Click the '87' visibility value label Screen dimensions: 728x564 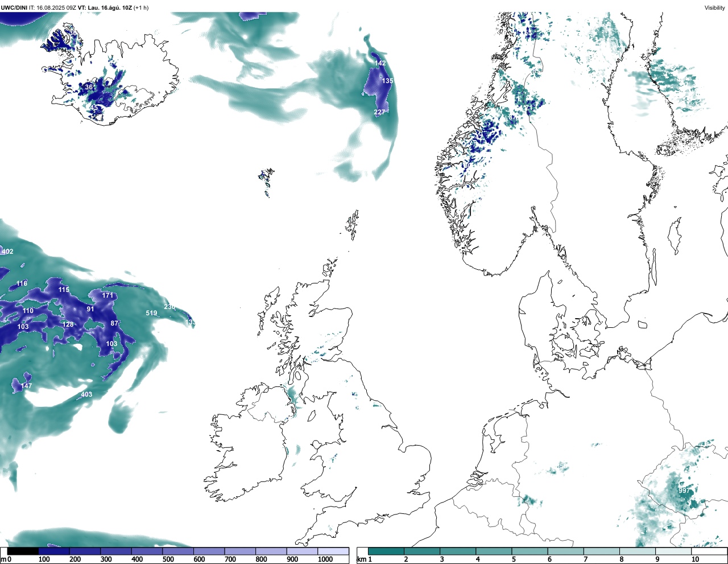pyautogui.click(x=114, y=323)
